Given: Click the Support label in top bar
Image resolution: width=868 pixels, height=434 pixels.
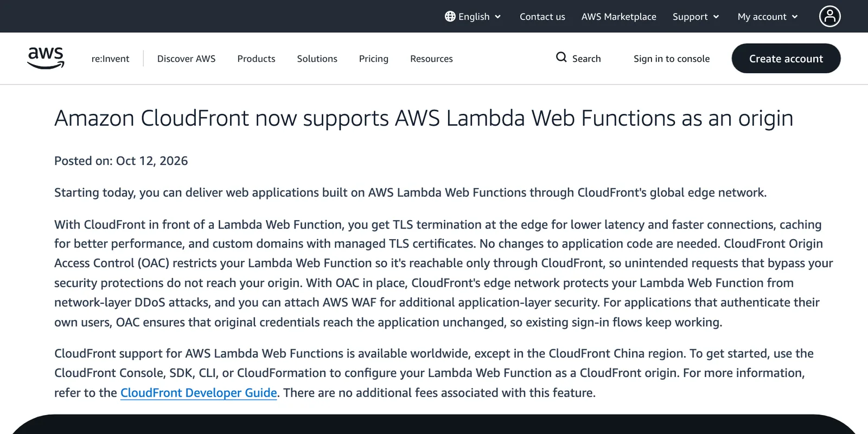Looking at the screenshot, I should [690, 17].
